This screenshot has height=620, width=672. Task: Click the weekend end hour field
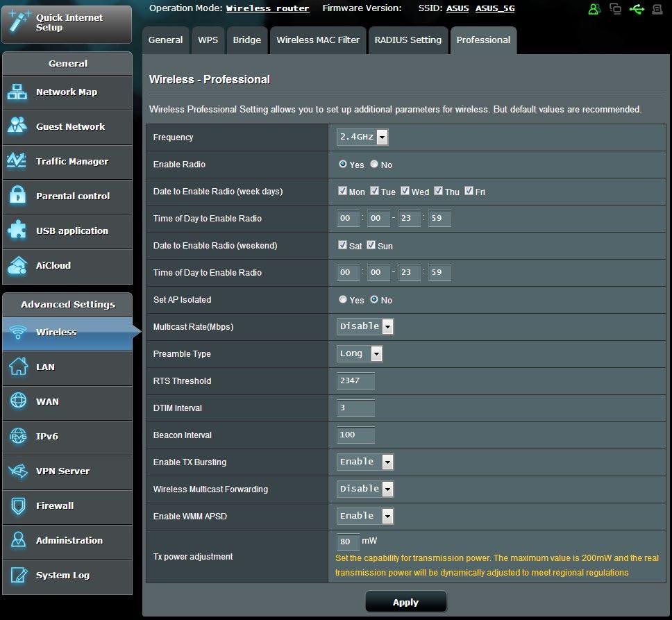pos(409,273)
